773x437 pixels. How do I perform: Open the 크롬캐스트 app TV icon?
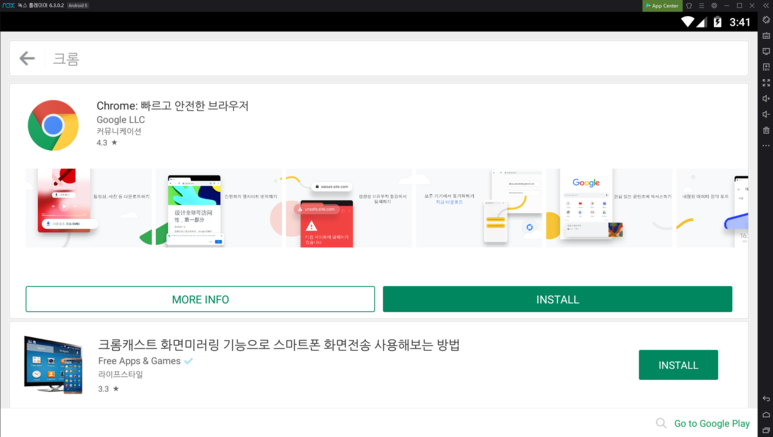[53, 365]
